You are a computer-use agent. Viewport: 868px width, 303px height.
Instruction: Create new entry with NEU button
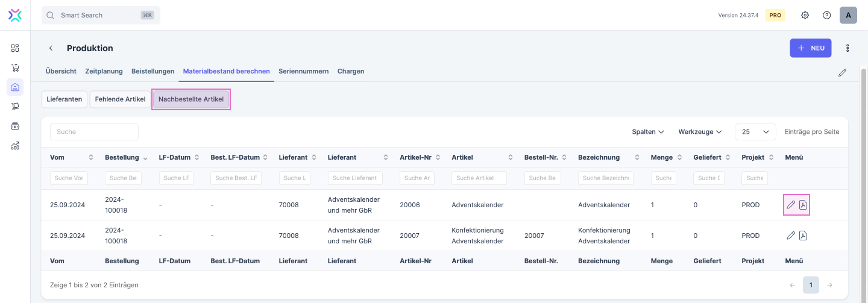pos(810,48)
